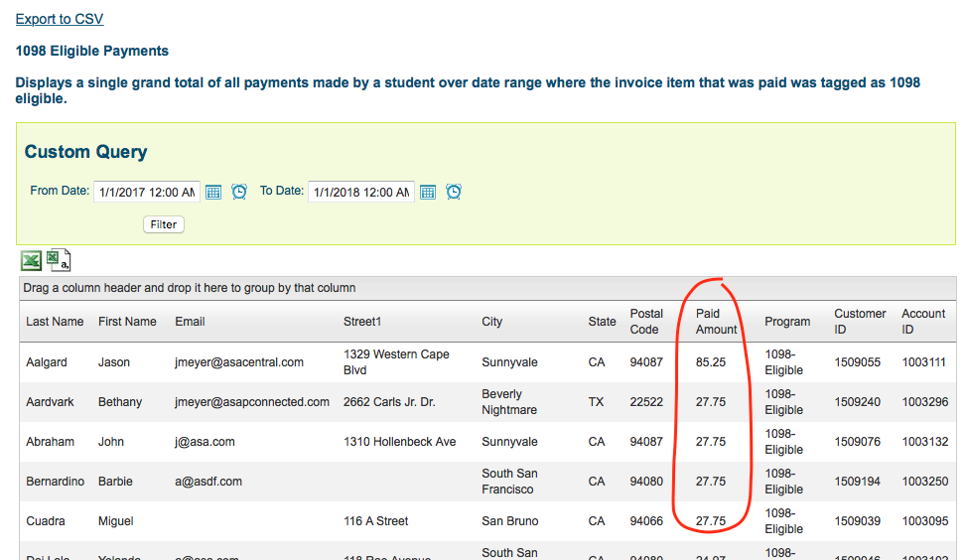Open the To Date time picker clock
966x560 pixels.
pyautogui.click(x=454, y=192)
